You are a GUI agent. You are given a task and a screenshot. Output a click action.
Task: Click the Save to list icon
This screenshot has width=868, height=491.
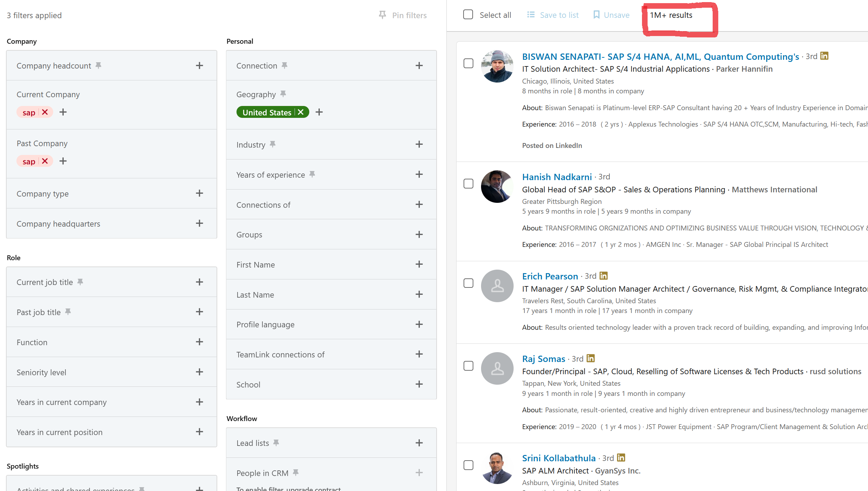(x=530, y=15)
